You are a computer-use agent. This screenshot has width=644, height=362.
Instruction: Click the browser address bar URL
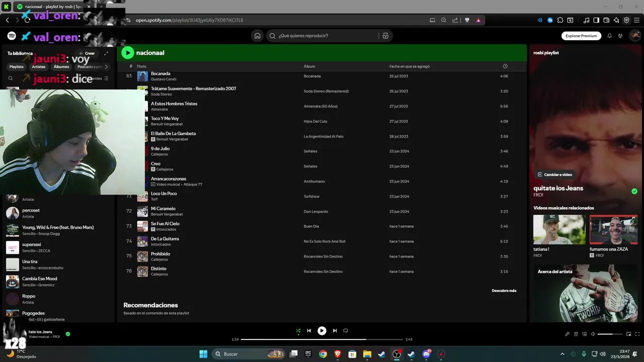coord(189,20)
